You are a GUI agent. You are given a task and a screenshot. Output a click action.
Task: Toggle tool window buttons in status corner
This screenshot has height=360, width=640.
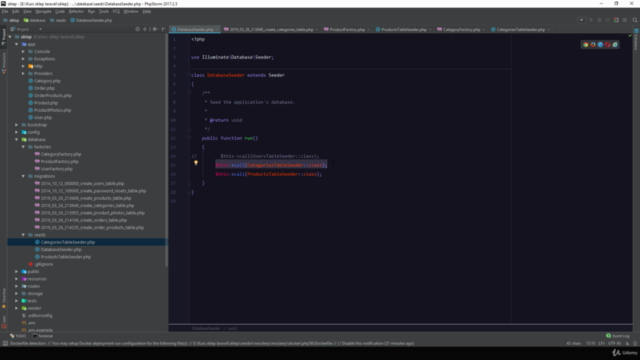tap(5, 343)
